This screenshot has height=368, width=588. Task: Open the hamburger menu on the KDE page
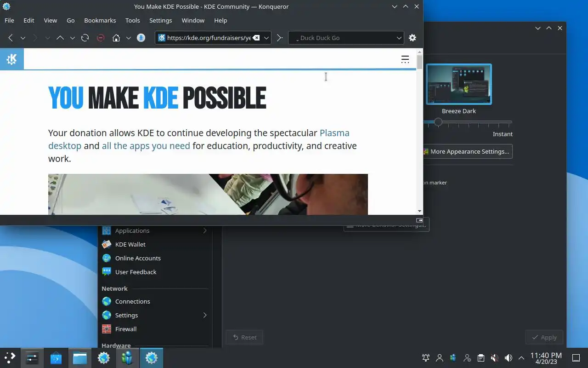pos(405,59)
